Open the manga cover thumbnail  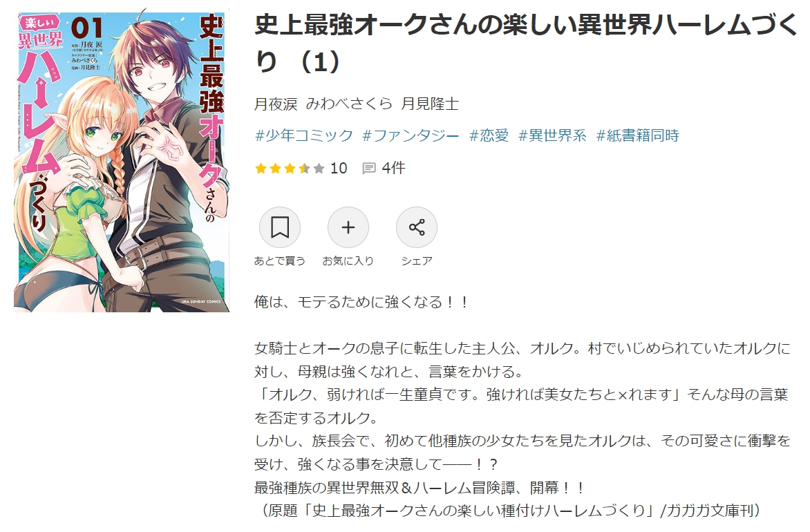(122, 160)
